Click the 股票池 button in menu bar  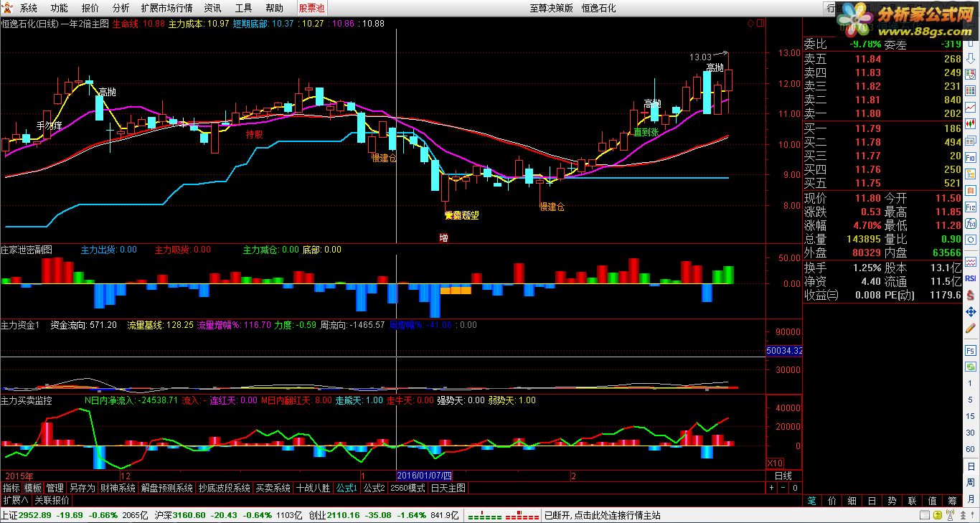(311, 8)
